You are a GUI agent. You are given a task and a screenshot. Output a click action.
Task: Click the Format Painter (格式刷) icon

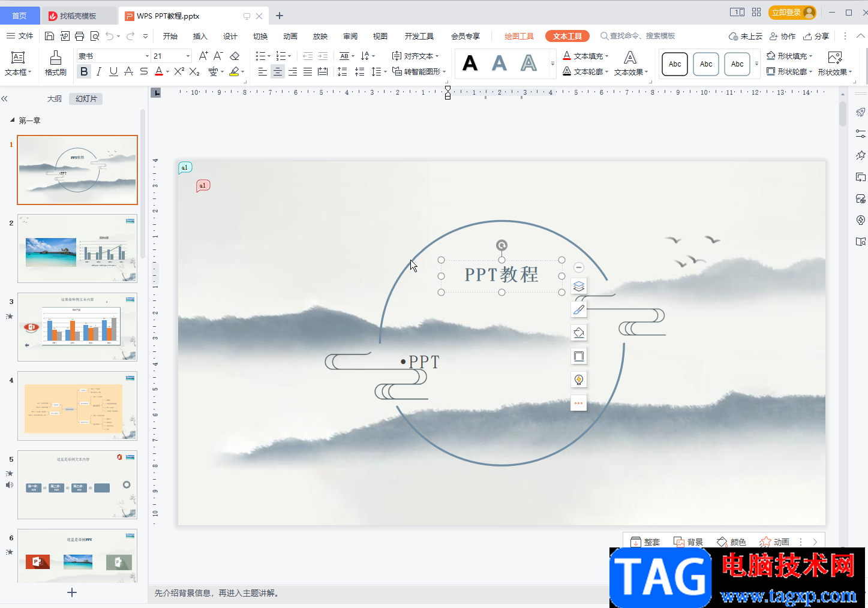pos(55,63)
